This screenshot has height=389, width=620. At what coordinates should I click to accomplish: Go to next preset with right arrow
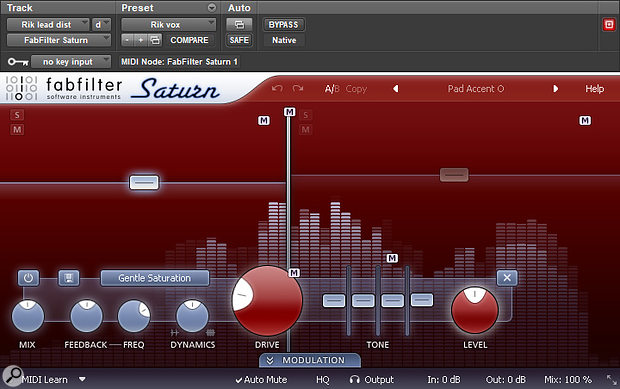click(556, 89)
